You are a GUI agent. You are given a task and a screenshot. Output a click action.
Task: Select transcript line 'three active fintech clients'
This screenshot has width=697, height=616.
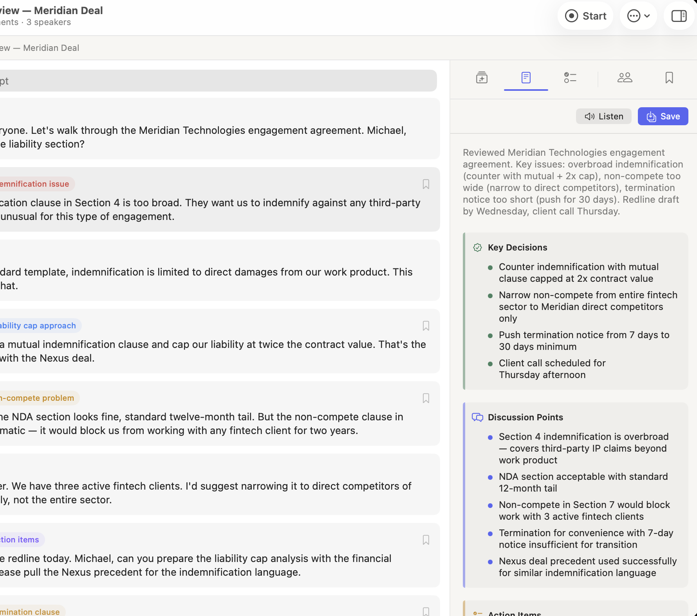[206, 493]
